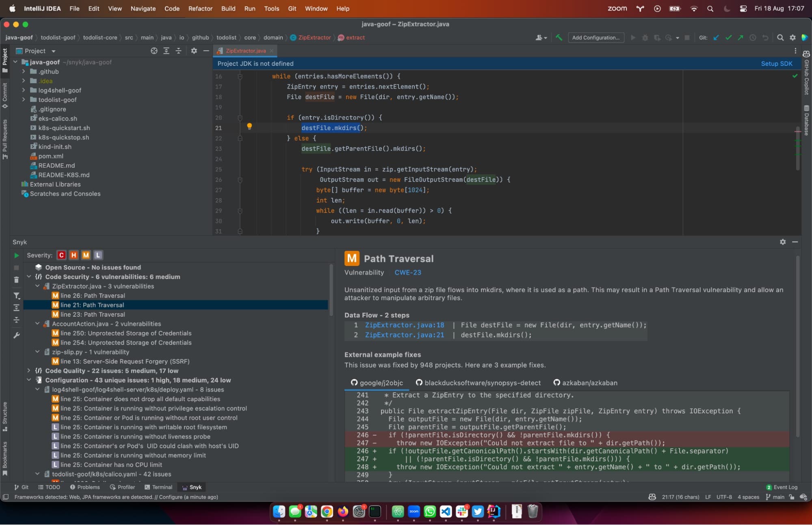Open ZipExtractor.java:18 data flow link

pos(405,325)
